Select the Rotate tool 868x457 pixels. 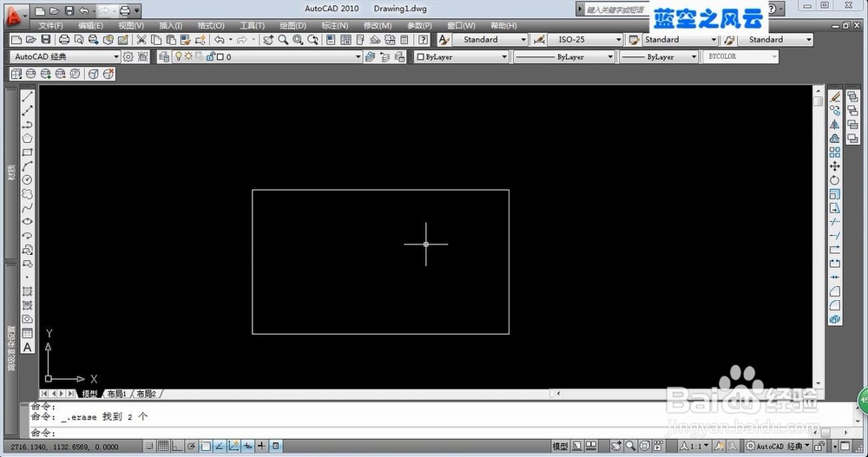click(x=835, y=180)
